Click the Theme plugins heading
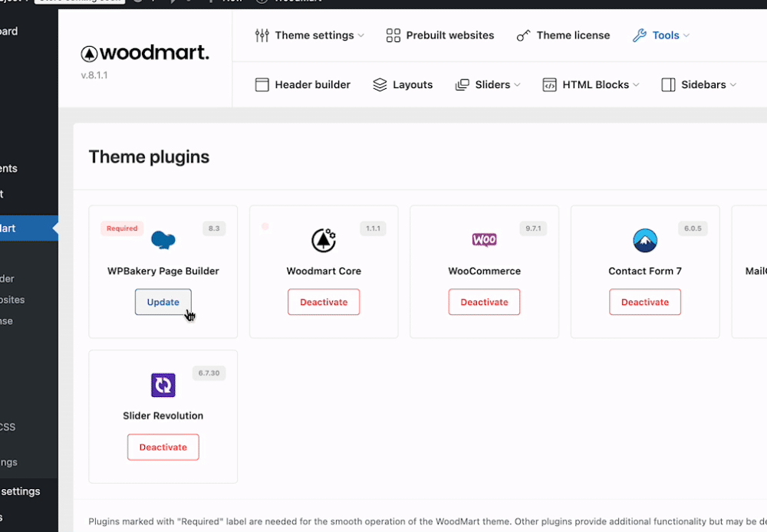Image resolution: width=767 pixels, height=532 pixels. 149,157
